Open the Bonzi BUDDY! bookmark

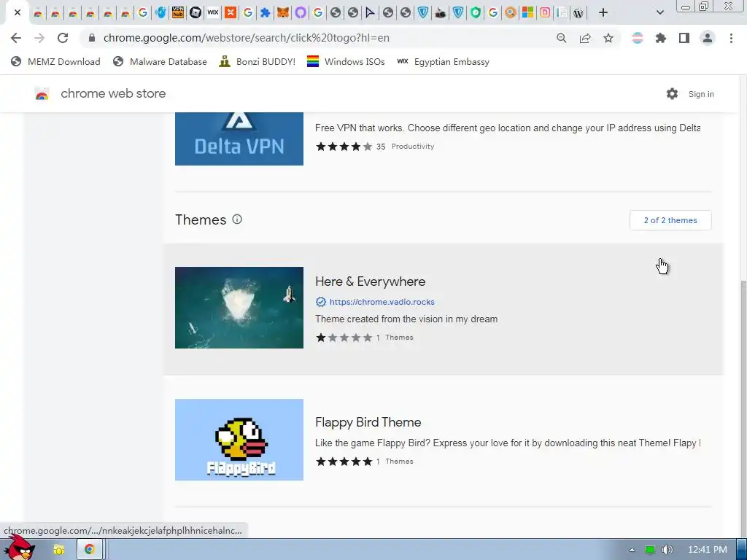coord(258,62)
